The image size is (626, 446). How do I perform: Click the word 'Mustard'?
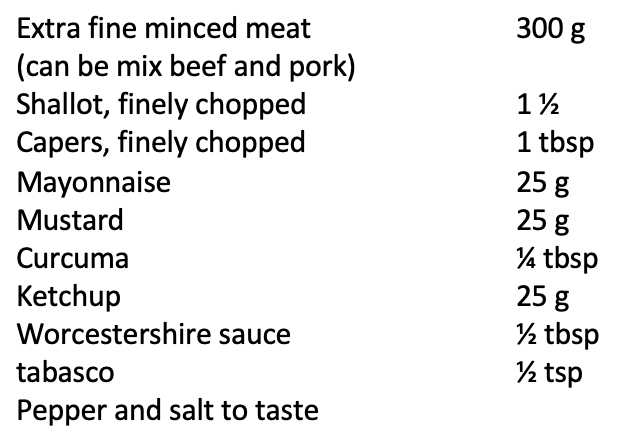70,220
